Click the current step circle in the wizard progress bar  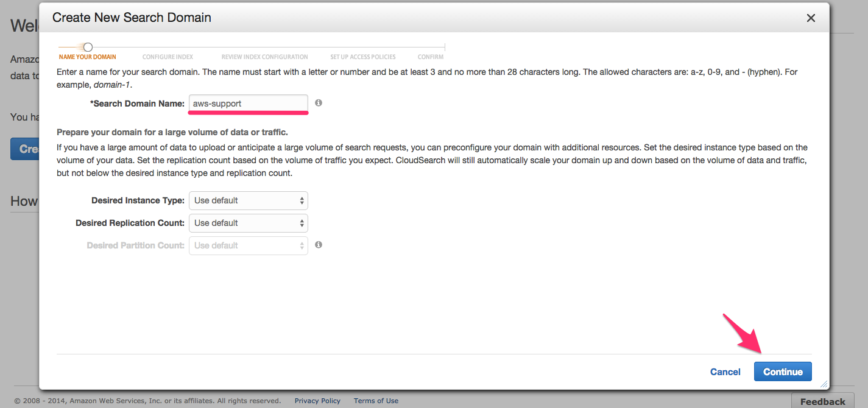tap(88, 47)
